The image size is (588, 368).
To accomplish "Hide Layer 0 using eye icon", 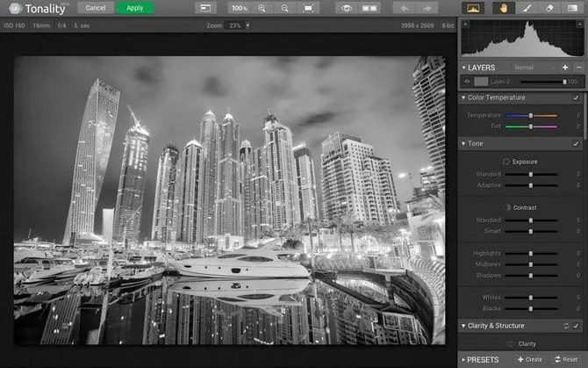I will (468, 82).
